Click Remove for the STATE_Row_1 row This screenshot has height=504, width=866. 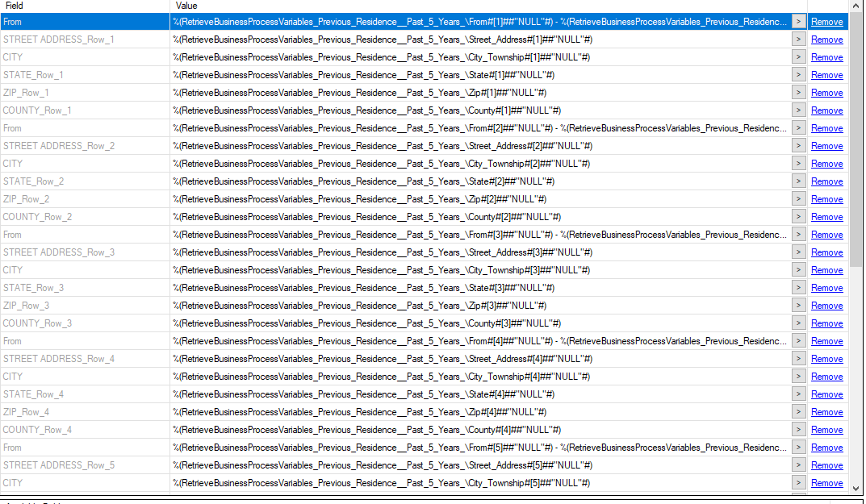coord(826,75)
